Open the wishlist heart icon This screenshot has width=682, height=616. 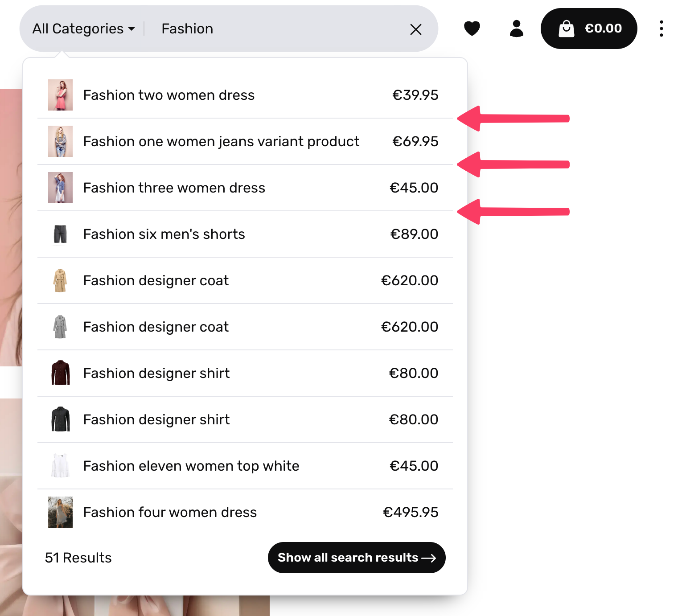(472, 29)
